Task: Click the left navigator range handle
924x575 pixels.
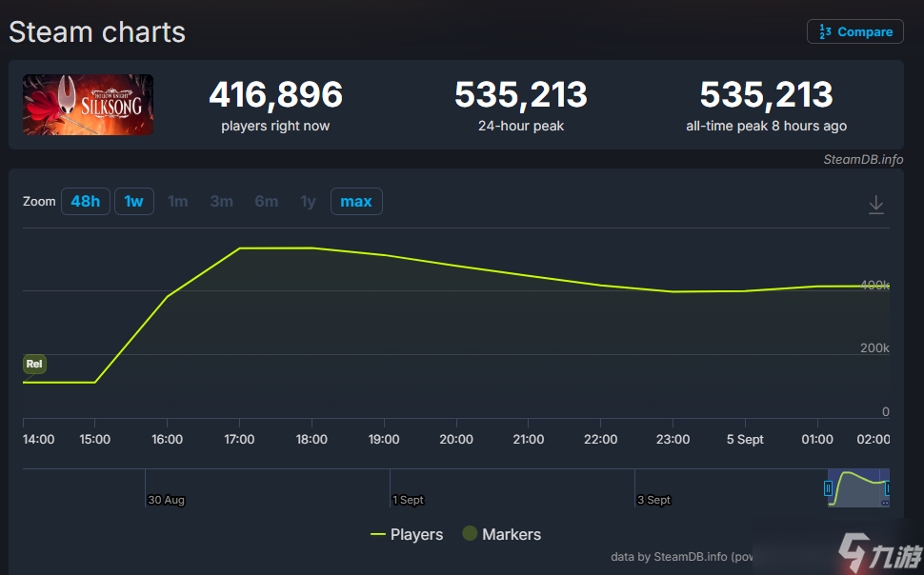Action: coord(829,488)
